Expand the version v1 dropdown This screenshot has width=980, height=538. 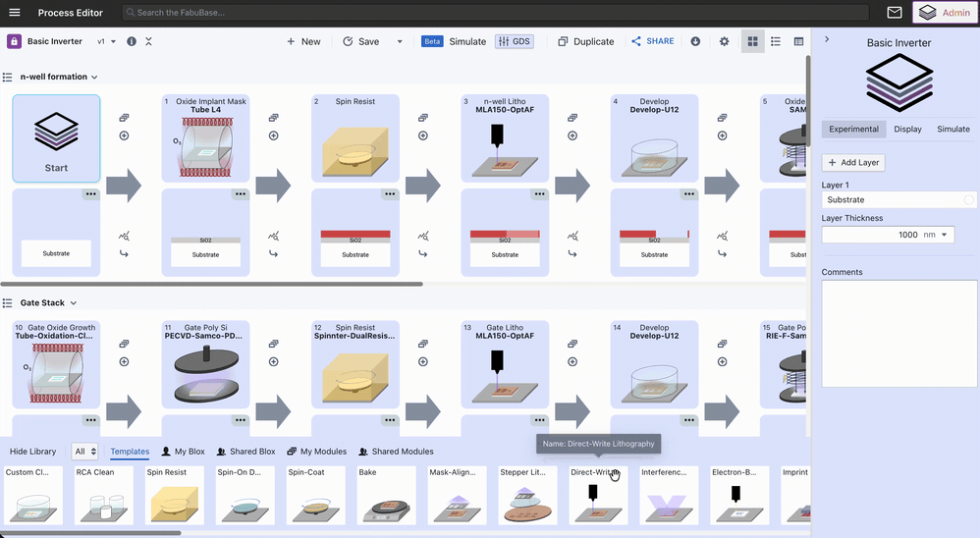(107, 41)
